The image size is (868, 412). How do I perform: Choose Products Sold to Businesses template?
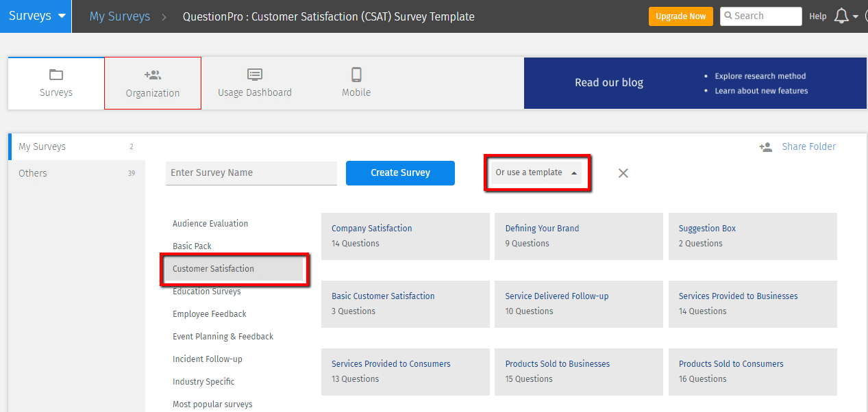coord(579,372)
